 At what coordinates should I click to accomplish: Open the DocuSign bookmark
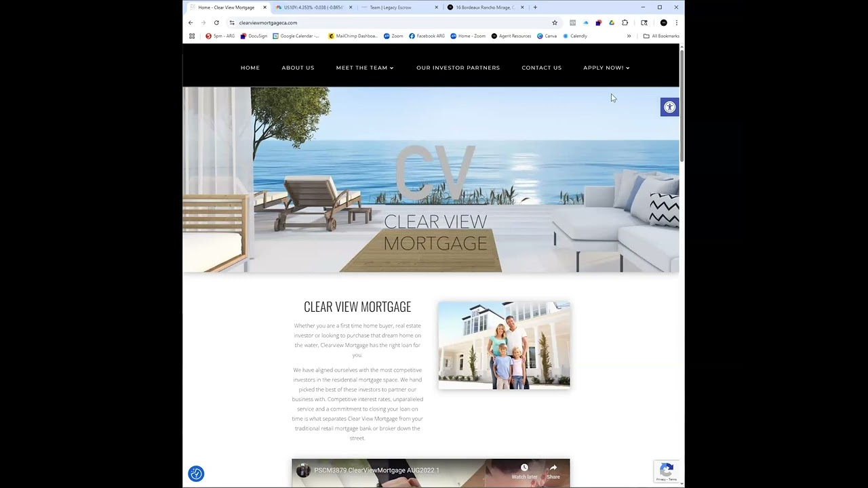[x=254, y=36]
